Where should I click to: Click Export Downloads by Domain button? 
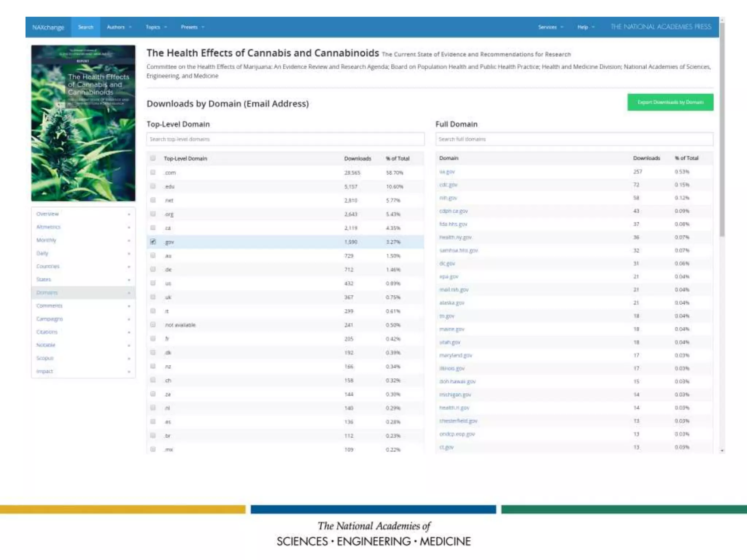tap(670, 102)
